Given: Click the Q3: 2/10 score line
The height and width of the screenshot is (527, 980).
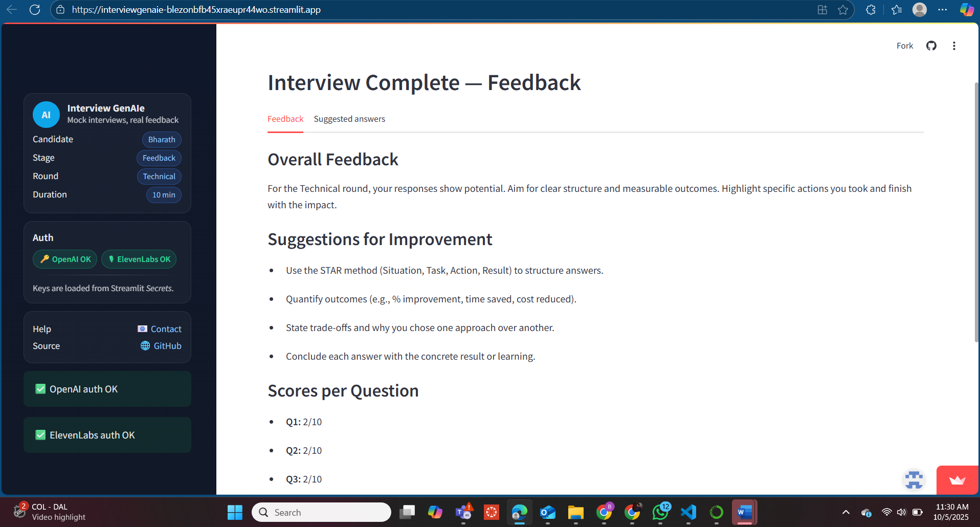Looking at the screenshot, I should tap(304, 479).
